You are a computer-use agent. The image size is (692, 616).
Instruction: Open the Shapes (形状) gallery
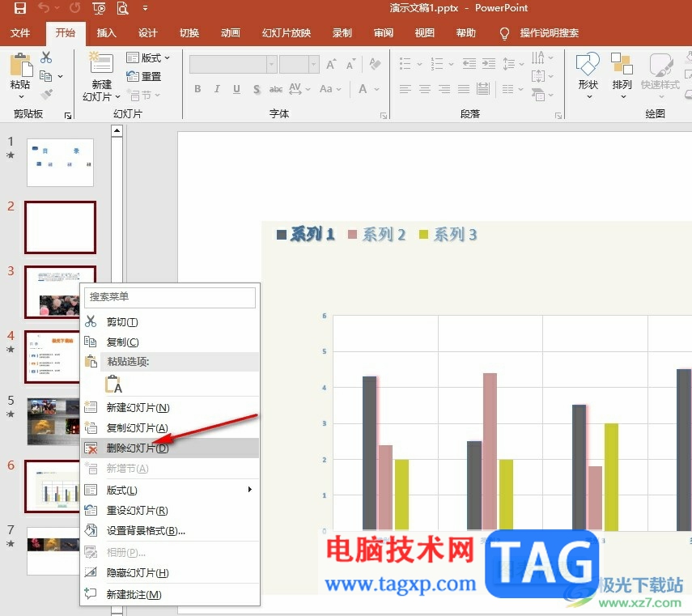[588, 75]
